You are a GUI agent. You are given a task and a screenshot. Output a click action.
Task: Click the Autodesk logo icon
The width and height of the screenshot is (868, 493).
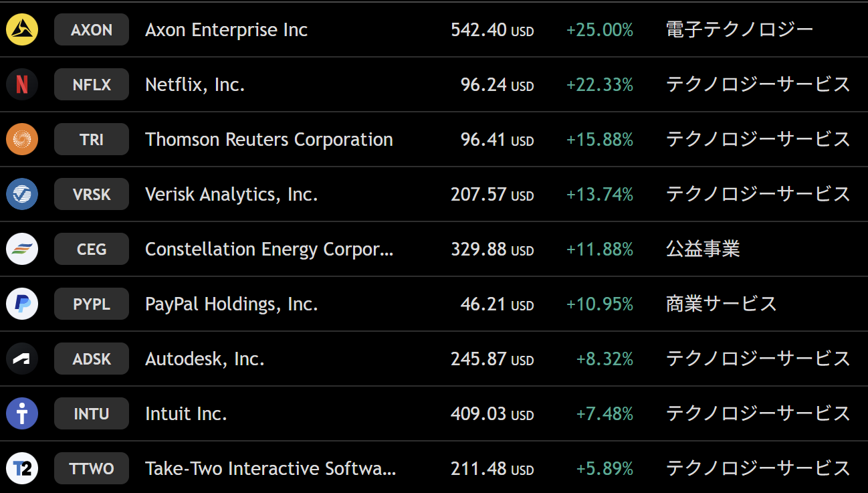pos(22,359)
